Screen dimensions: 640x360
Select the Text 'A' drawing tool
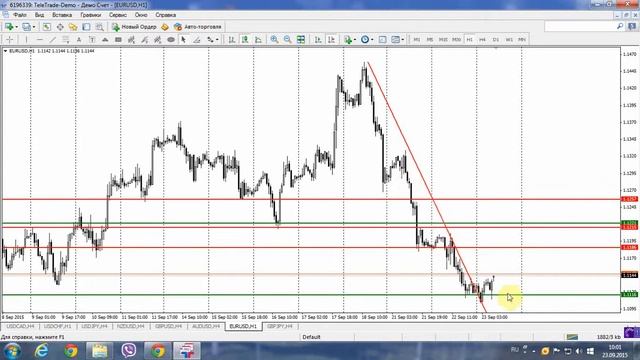pos(79,40)
